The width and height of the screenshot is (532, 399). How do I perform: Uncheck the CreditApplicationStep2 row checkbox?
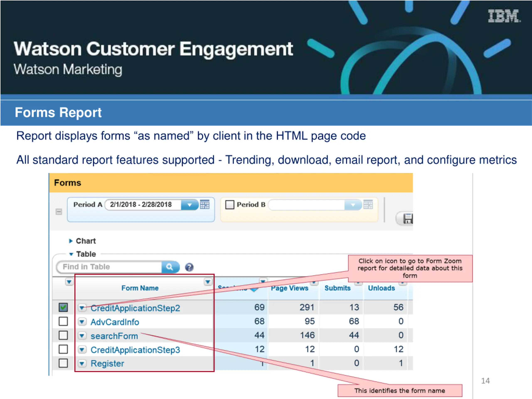click(63, 307)
